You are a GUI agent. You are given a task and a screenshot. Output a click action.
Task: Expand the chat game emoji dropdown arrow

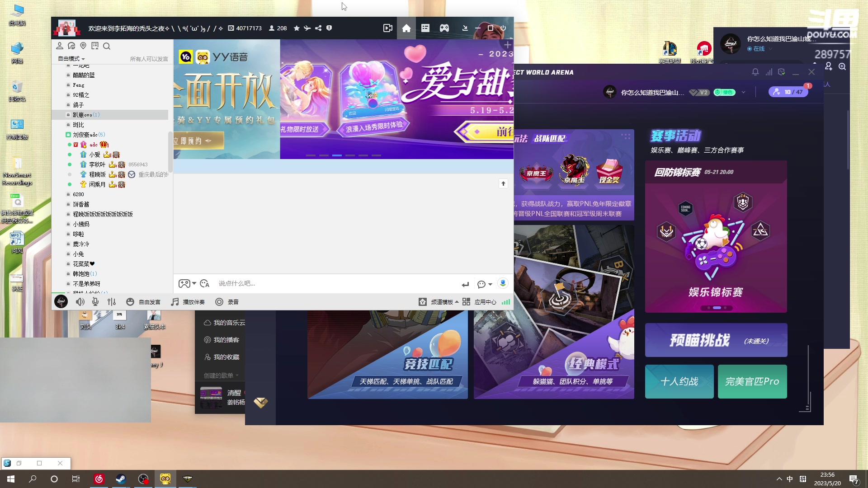pyautogui.click(x=194, y=283)
